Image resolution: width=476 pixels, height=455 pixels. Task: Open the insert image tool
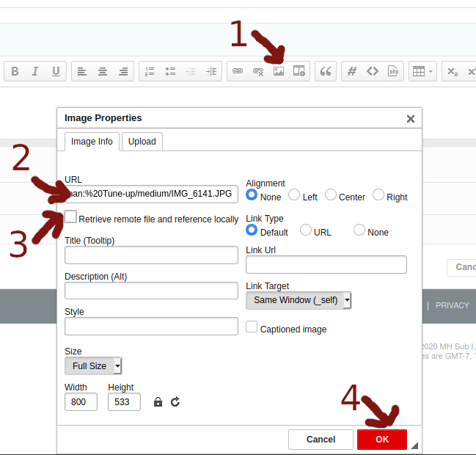[279, 71]
